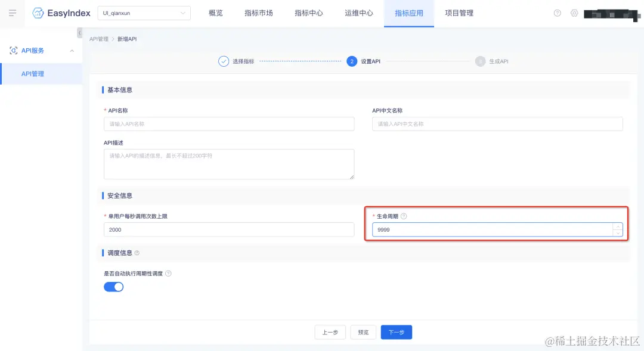
Task: Click the user account name in header
Action: [612, 15]
